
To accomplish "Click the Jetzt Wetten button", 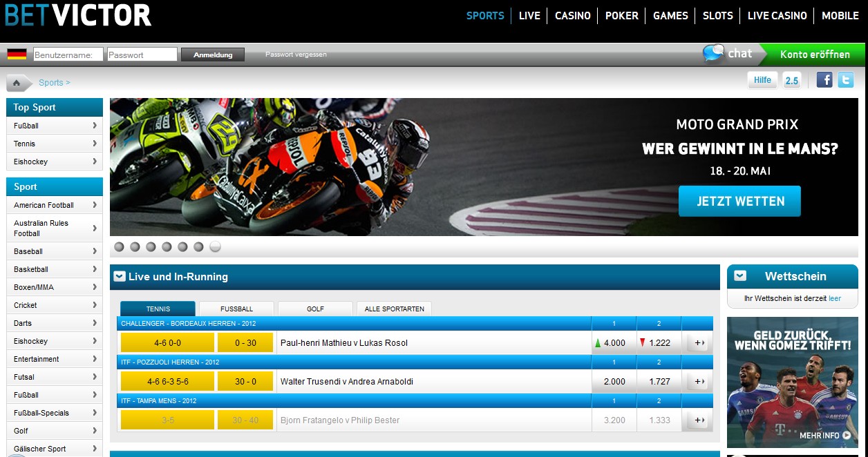I will (739, 202).
